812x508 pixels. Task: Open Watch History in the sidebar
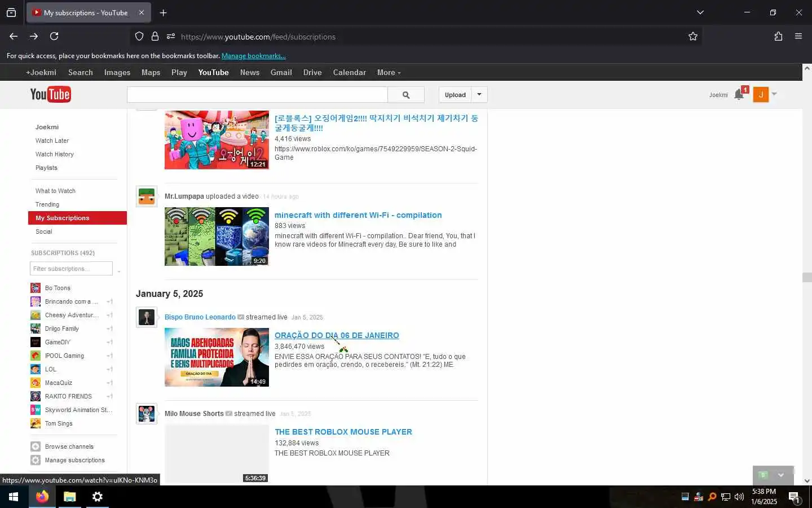(x=55, y=154)
